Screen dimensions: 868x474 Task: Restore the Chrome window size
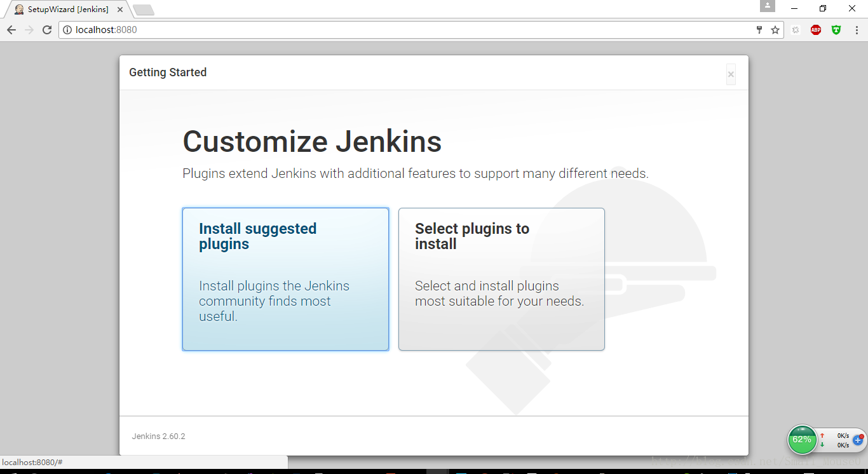point(823,8)
